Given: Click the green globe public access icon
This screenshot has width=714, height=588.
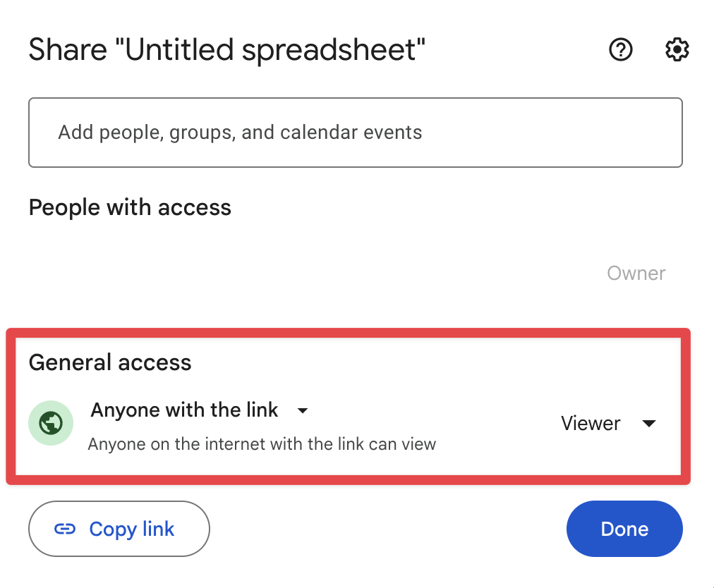Looking at the screenshot, I should tap(51, 423).
